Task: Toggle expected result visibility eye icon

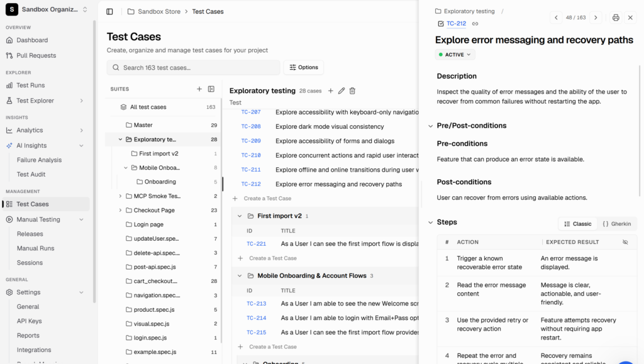Action: 625,242
